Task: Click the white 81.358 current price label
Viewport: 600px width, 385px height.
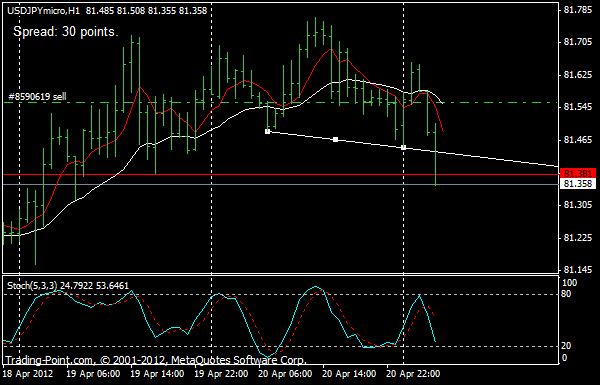Action: click(578, 184)
